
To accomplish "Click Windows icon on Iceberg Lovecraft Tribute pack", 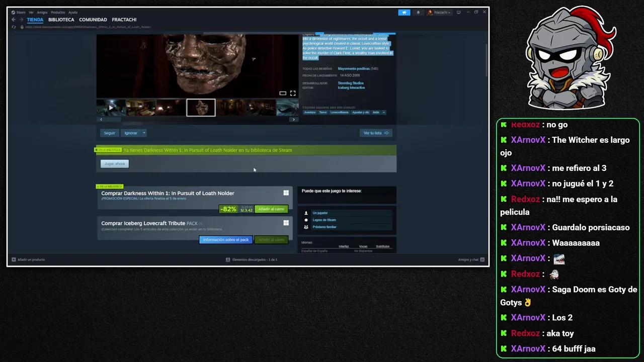I will (x=286, y=223).
